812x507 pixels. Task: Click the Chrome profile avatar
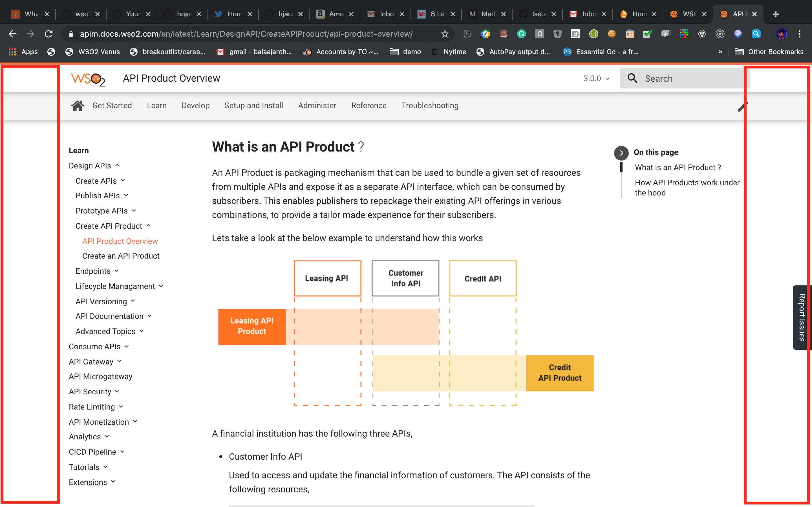[x=782, y=34]
